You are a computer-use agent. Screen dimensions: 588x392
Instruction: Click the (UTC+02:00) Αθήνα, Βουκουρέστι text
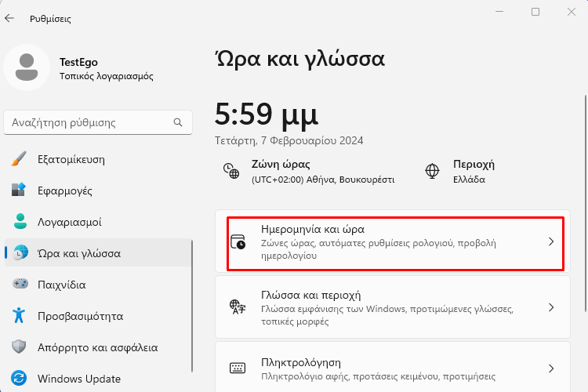[x=323, y=180]
